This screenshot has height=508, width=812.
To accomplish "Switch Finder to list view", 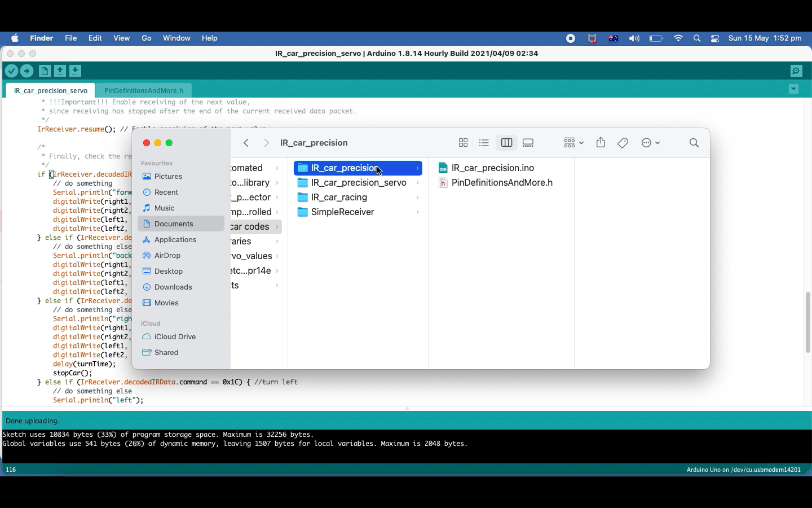I will click(x=484, y=143).
